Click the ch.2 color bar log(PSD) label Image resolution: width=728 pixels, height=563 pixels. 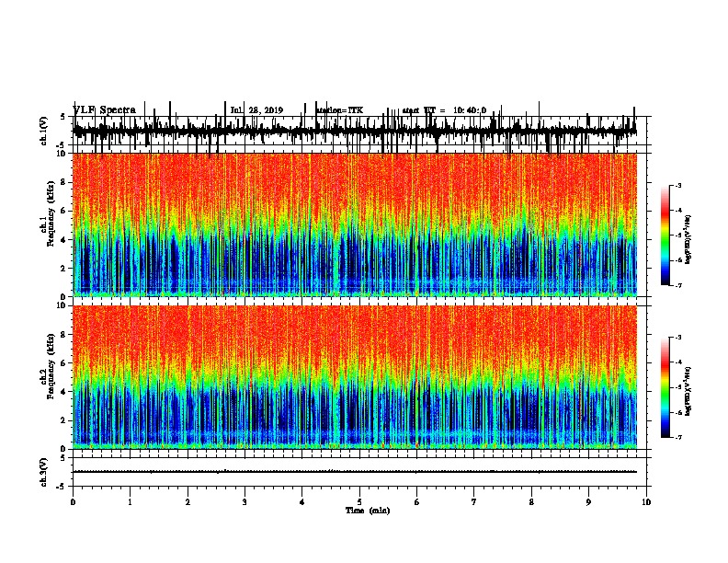(x=688, y=391)
